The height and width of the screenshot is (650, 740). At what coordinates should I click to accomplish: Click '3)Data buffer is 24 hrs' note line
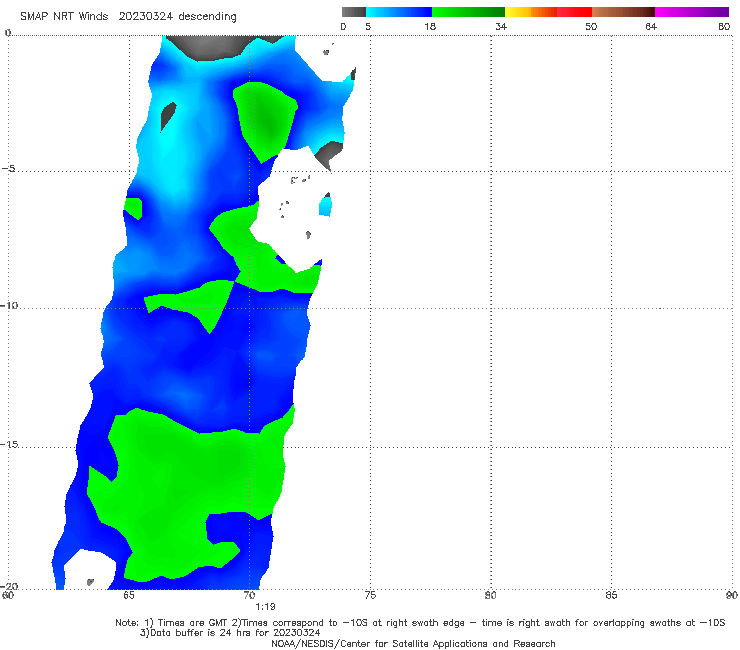(230, 633)
